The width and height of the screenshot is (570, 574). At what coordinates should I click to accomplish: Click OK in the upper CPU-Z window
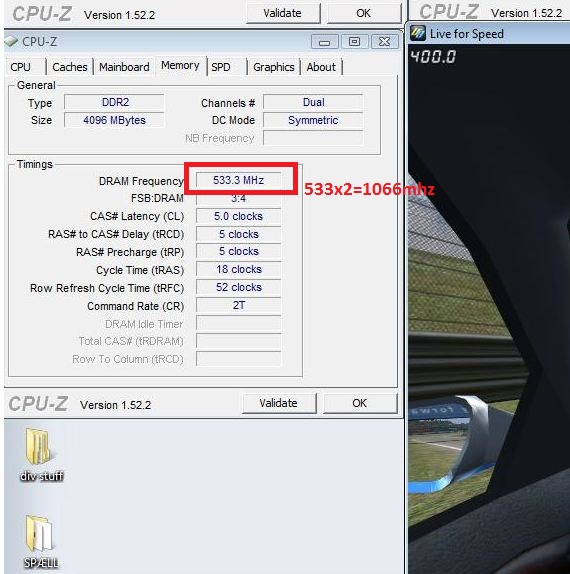pos(364,13)
